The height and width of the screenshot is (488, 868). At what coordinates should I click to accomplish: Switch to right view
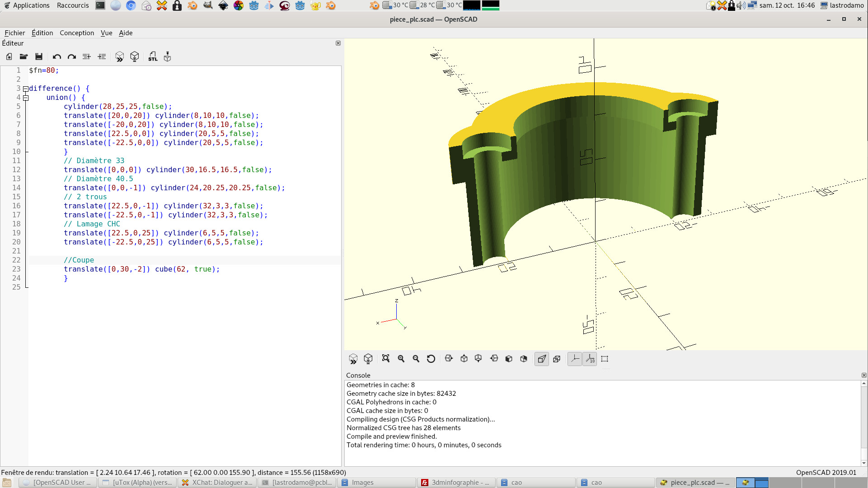coord(449,359)
